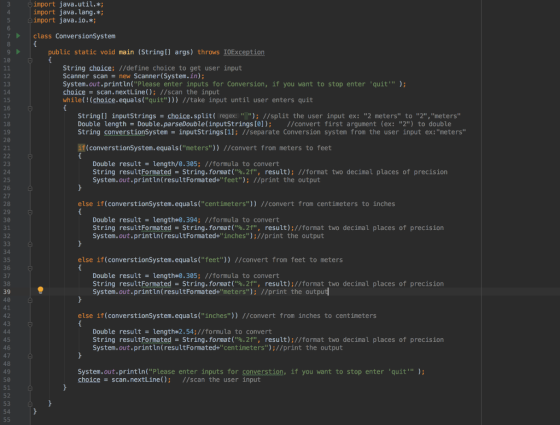Collapse the imports fold marker at line 3
The height and width of the screenshot is (425, 560).
[x=30, y=4]
